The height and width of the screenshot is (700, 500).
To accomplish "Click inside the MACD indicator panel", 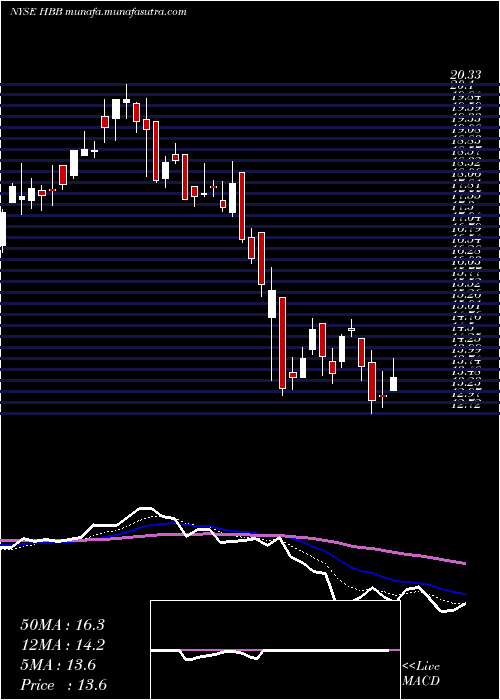I will pos(275,650).
